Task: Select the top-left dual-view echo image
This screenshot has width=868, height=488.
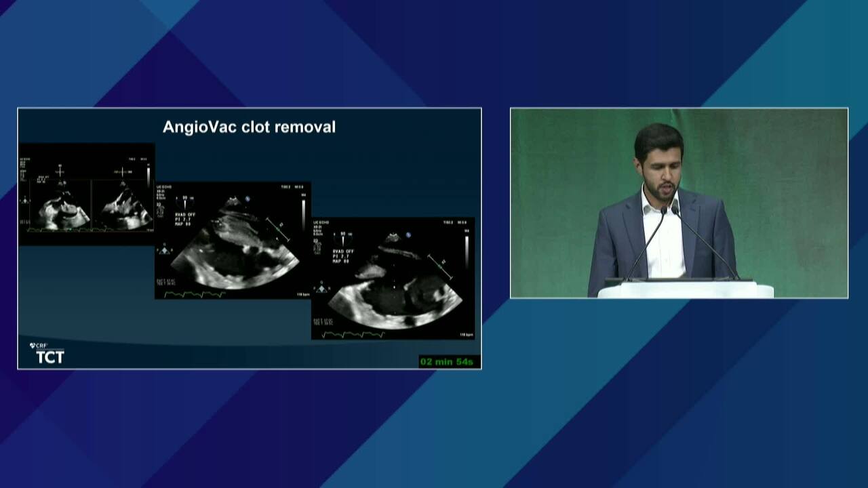Action: [x=86, y=194]
